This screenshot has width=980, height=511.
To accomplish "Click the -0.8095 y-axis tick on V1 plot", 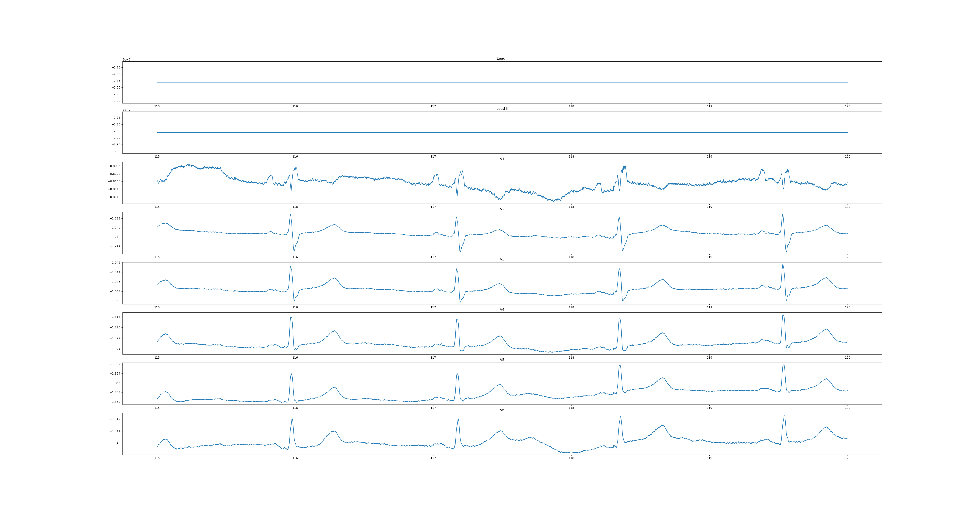I will pos(114,166).
